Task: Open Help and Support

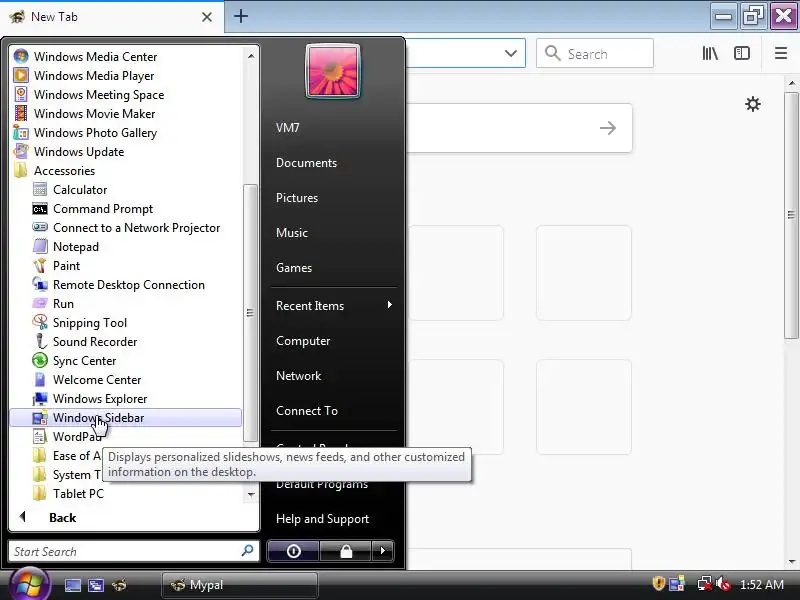Action: coord(322,519)
